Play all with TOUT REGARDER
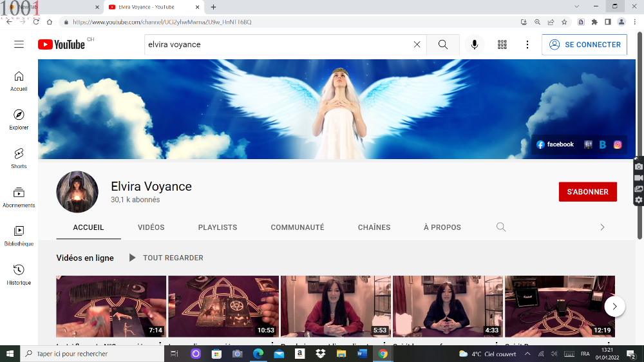The width and height of the screenshot is (644, 362). point(167,258)
